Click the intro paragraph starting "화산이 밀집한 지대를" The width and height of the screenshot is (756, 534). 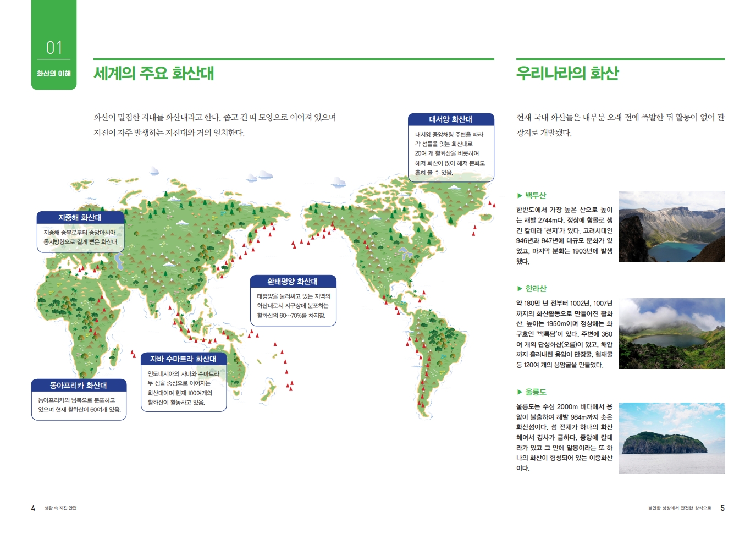point(215,125)
